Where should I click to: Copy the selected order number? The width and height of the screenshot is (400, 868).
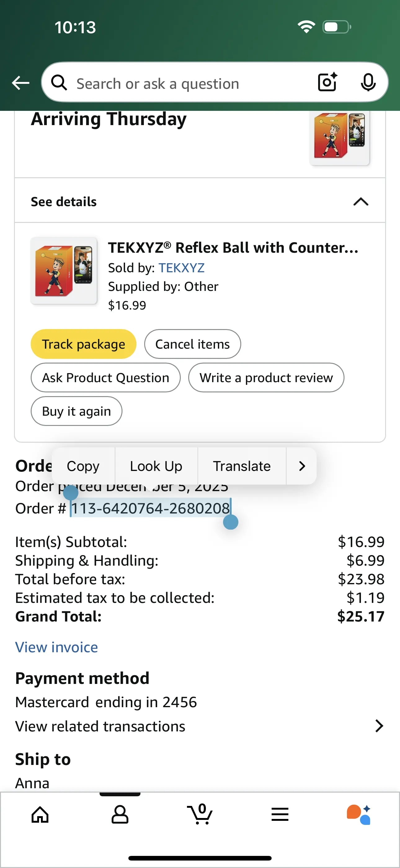(83, 466)
